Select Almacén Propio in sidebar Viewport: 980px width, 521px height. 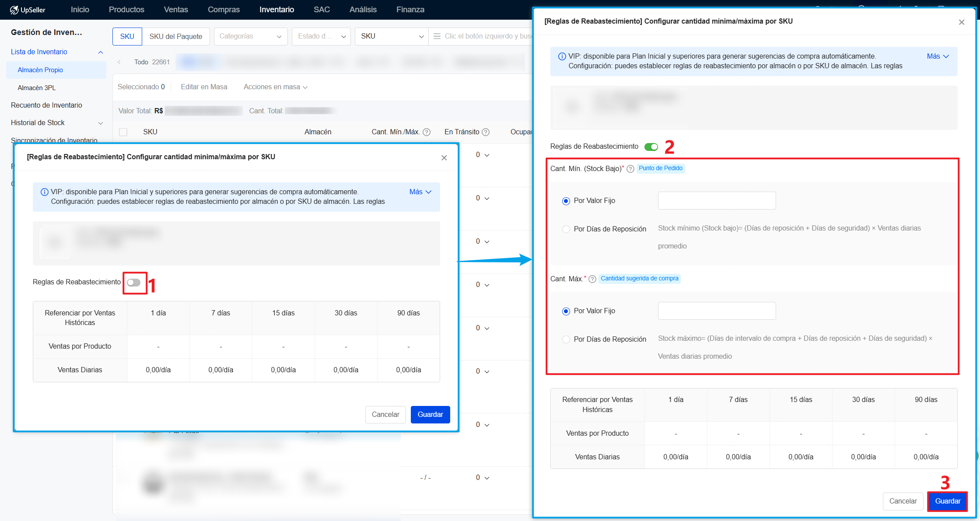(56, 70)
